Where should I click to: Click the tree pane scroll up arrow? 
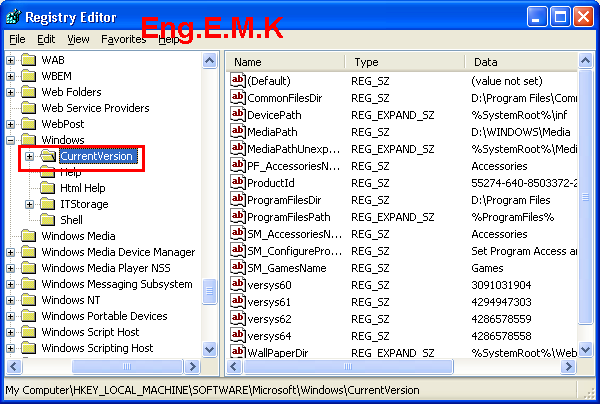(x=210, y=60)
